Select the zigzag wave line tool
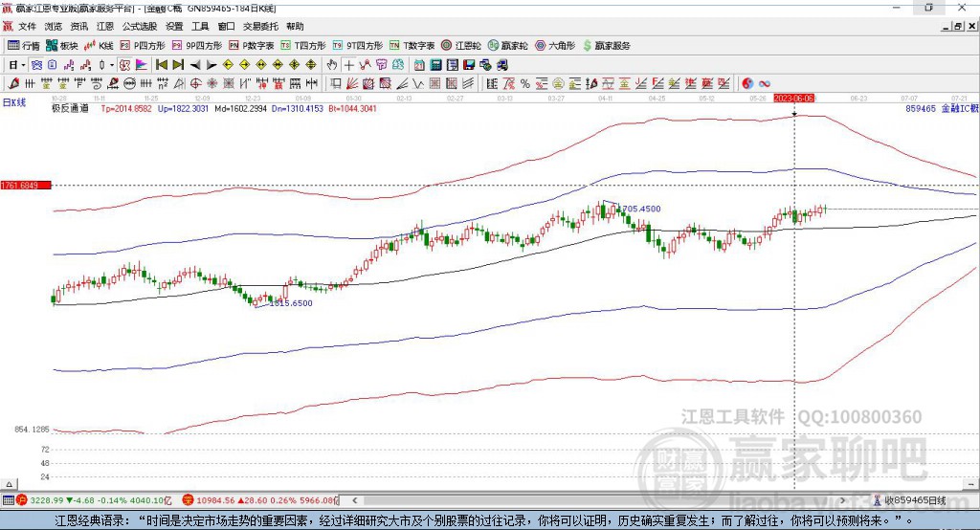Viewport: 980px width, 530px height. (418, 84)
